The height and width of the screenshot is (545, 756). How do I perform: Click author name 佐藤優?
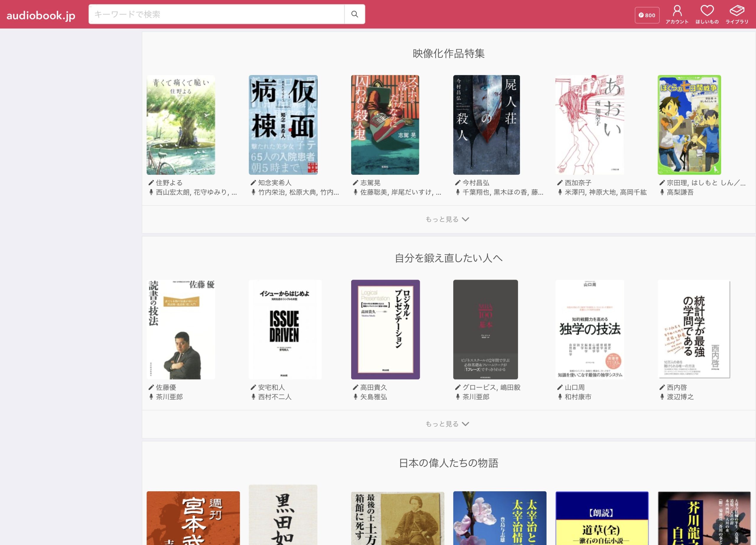pos(166,387)
